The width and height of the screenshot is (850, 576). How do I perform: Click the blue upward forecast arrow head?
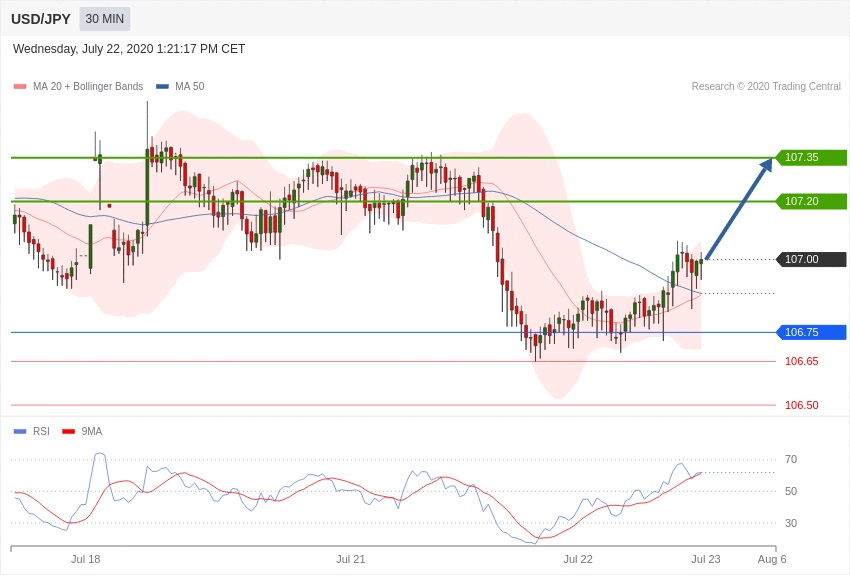tap(767, 165)
